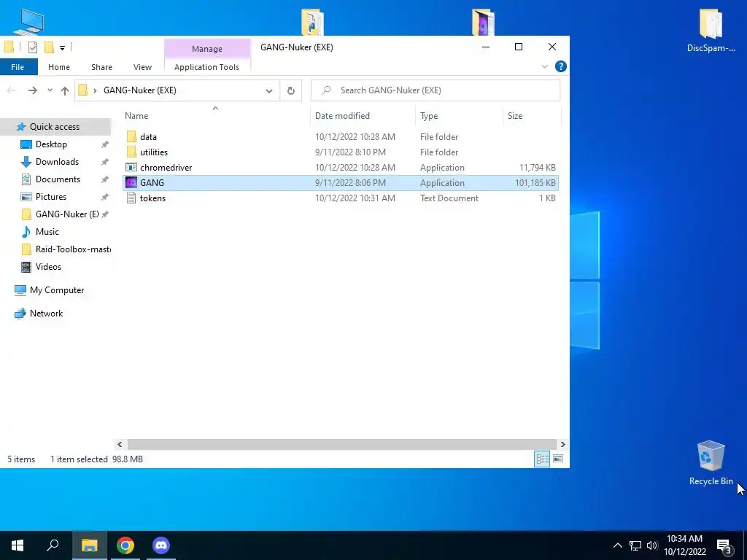The width and height of the screenshot is (747, 560).
Task: Select the GANG application file
Action: [340, 183]
